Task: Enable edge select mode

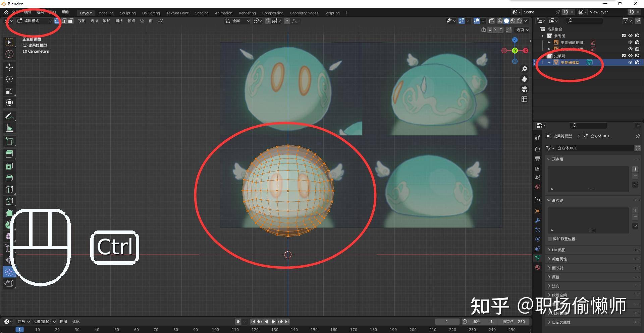Action: [64, 21]
